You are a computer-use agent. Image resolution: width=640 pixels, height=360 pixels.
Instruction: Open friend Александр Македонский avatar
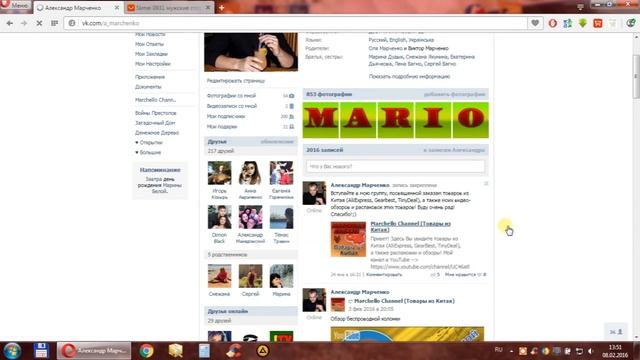click(x=250, y=217)
